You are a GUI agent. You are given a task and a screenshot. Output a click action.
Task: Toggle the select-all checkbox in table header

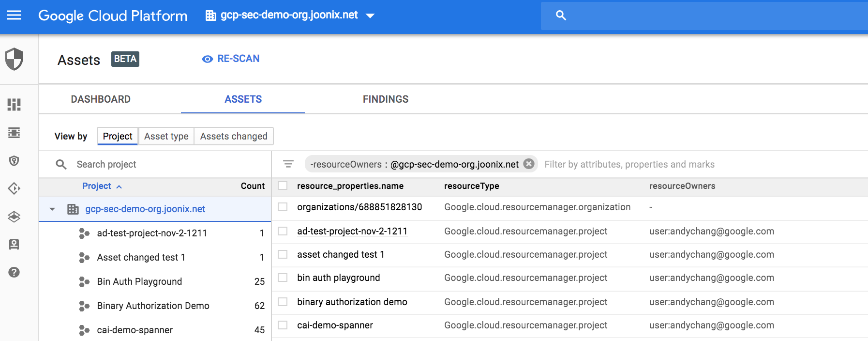tap(283, 186)
